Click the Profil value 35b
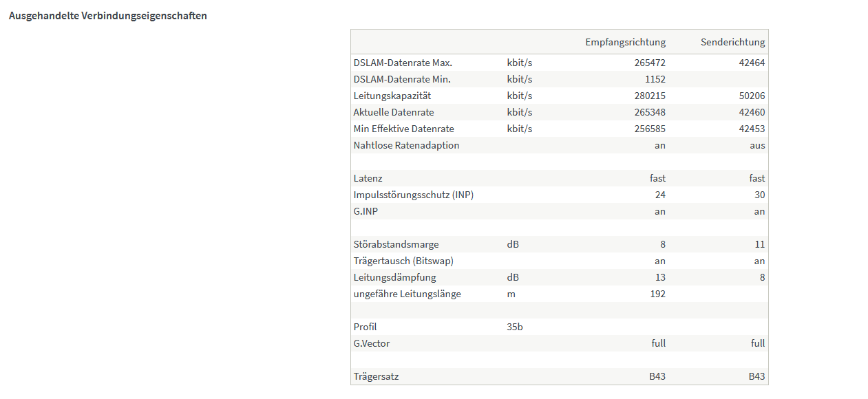868x399 pixels. tap(515, 327)
